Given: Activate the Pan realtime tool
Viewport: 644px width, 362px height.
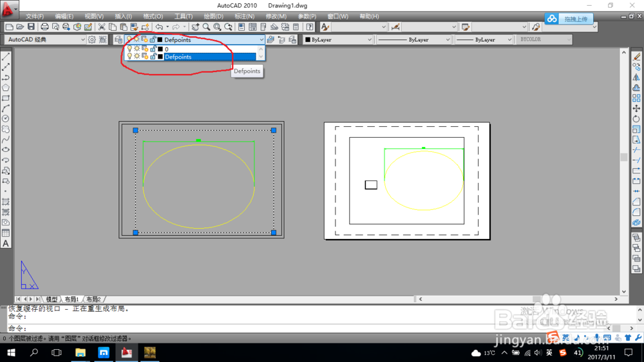Looking at the screenshot, I should (195, 27).
